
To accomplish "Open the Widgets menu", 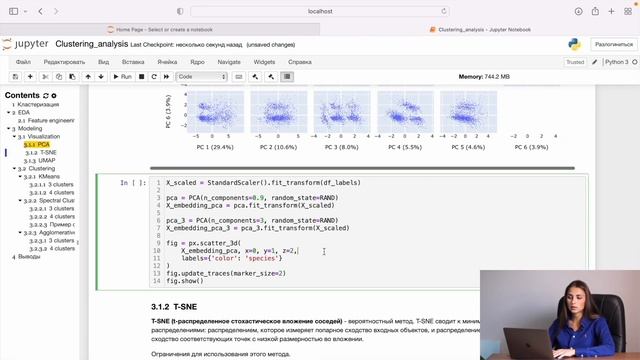I will (x=264, y=62).
